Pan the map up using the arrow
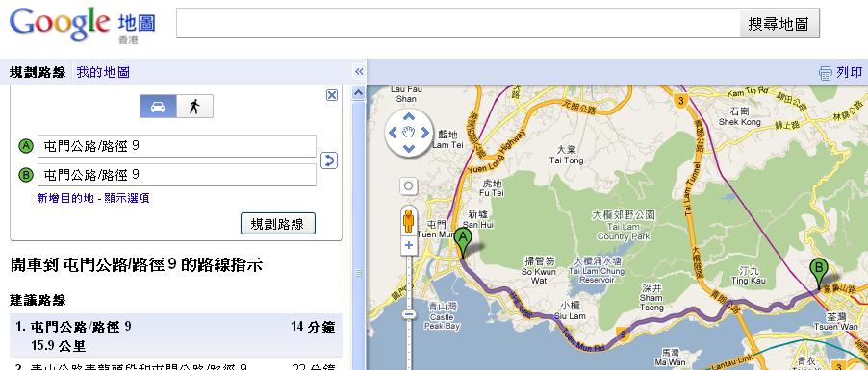This screenshot has width=868, height=370. pos(409,116)
